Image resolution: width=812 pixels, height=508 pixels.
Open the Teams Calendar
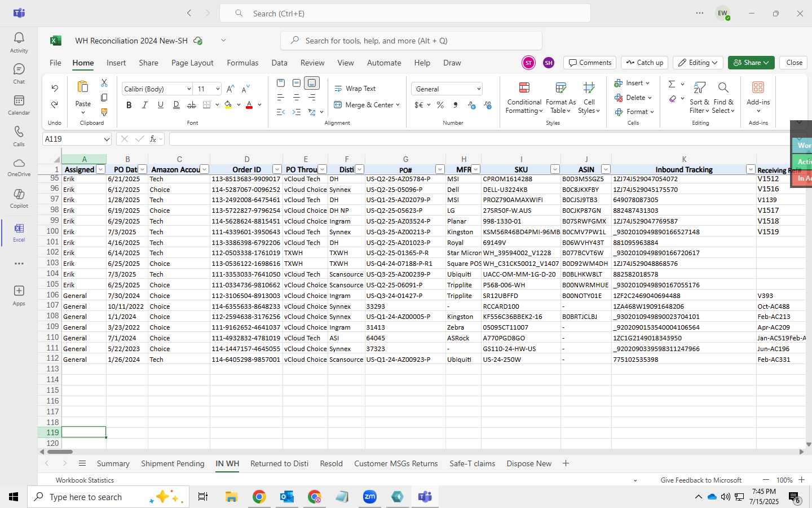(19, 104)
